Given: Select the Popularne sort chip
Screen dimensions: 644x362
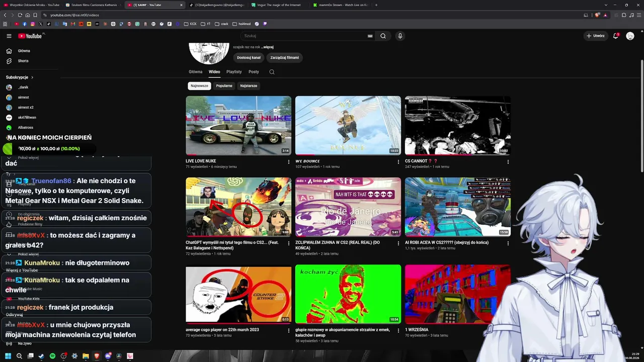Looking at the screenshot, I should click(x=224, y=86).
